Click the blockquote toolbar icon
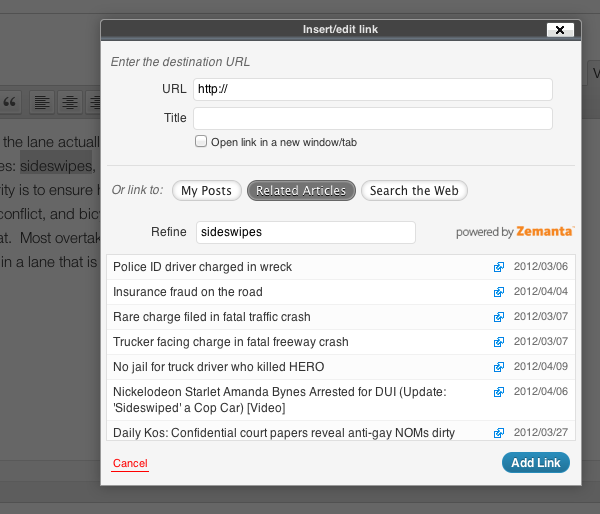Image resolution: width=600 pixels, height=514 pixels. (x=10, y=102)
